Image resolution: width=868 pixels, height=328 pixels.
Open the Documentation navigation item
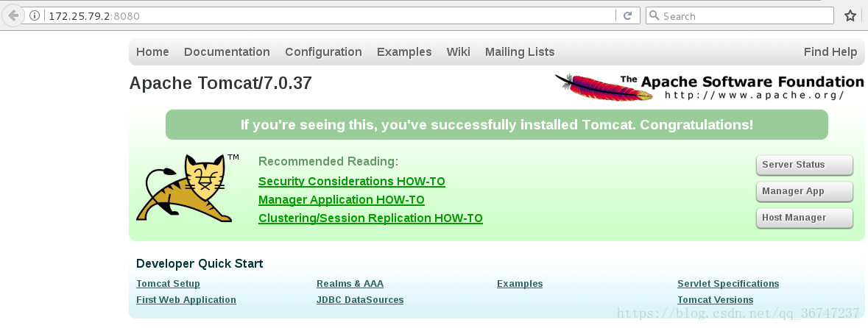click(227, 52)
